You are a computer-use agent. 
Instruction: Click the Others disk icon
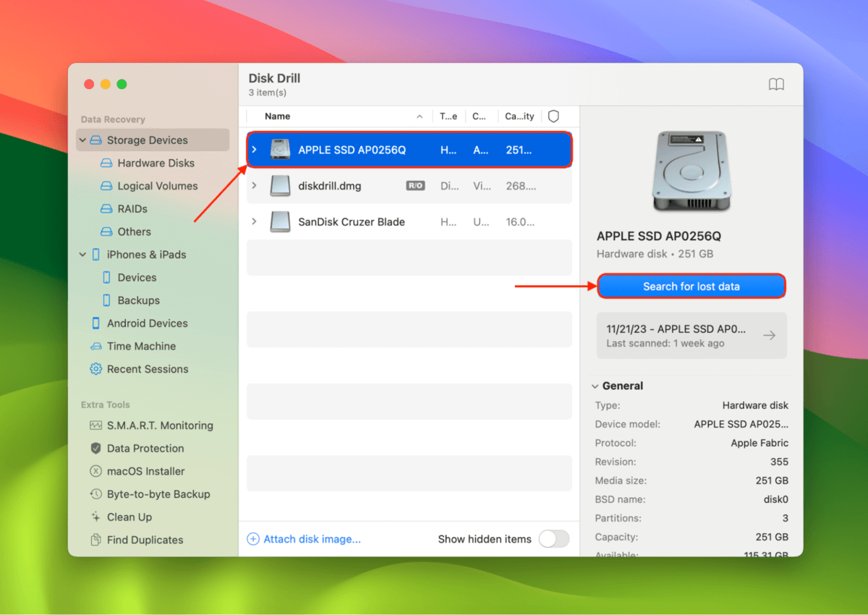click(106, 232)
